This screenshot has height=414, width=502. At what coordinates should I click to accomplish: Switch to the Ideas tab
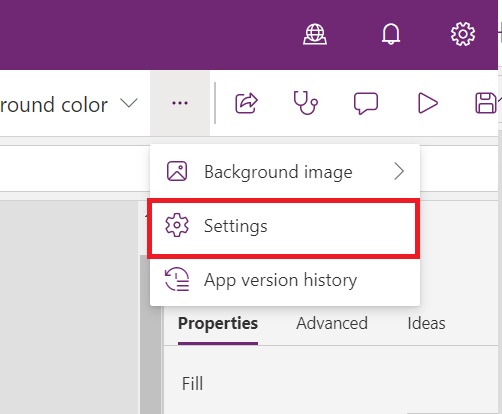[426, 323]
